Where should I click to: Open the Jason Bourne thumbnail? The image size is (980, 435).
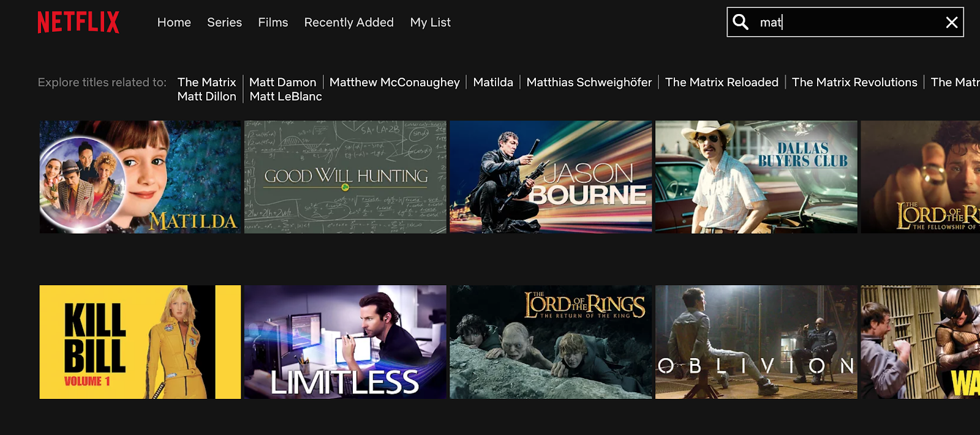tap(551, 177)
